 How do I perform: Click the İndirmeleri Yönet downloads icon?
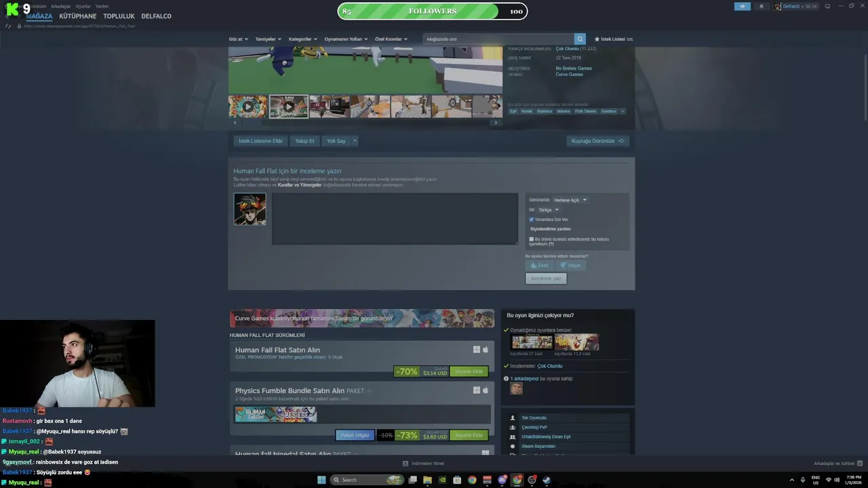406,464
